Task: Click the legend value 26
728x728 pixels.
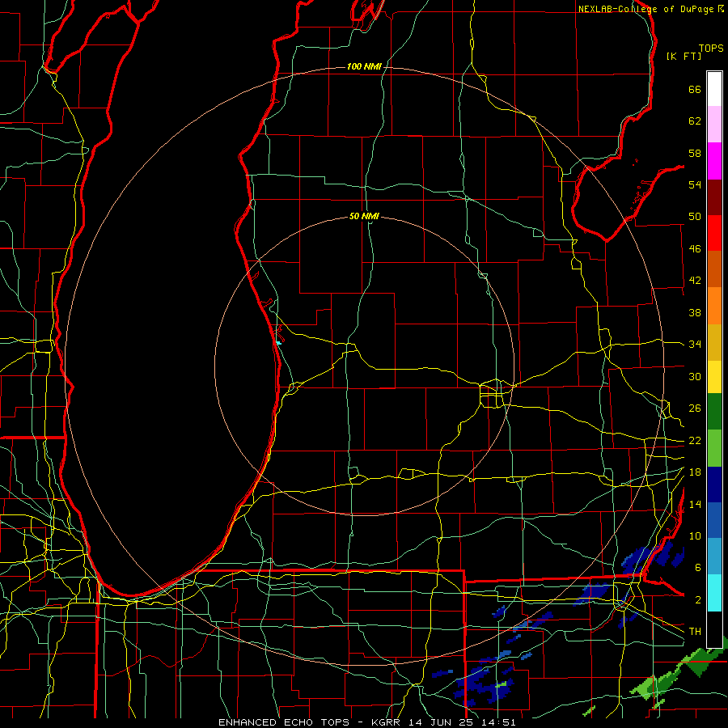Action: click(695, 408)
